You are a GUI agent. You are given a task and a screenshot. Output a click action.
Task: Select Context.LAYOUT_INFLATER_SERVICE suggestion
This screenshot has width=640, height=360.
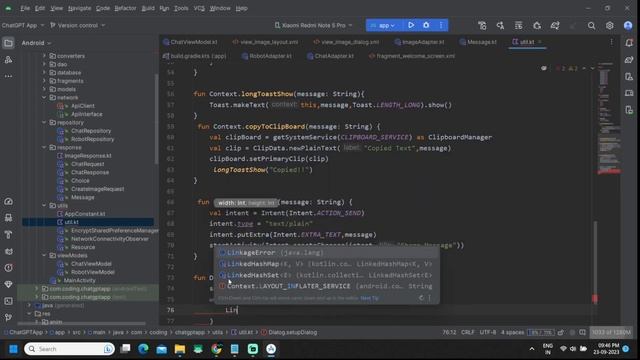[327, 286]
